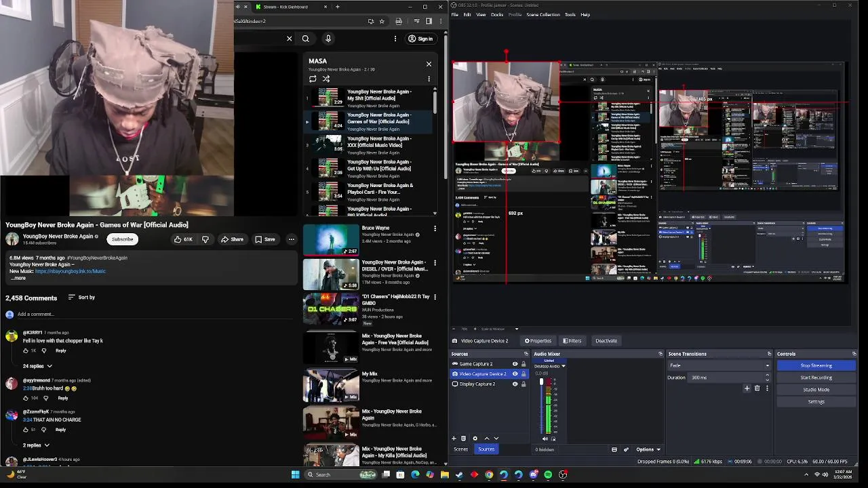This screenshot has width=868, height=488.
Task: Switch to Stream - Kick Dashboard browser tab
Action: [285, 7]
